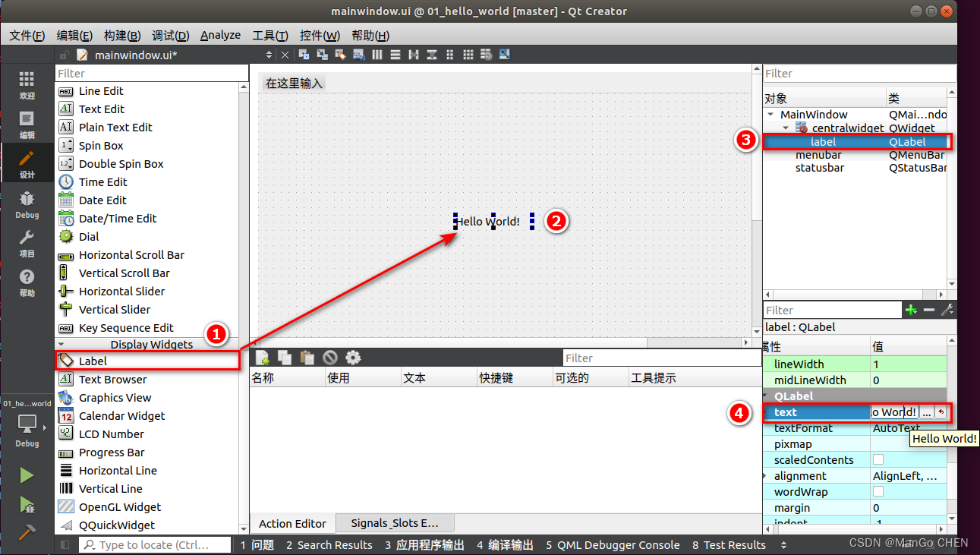Open Analyze menu
Screen dimensions: 980x555
[x=221, y=36]
